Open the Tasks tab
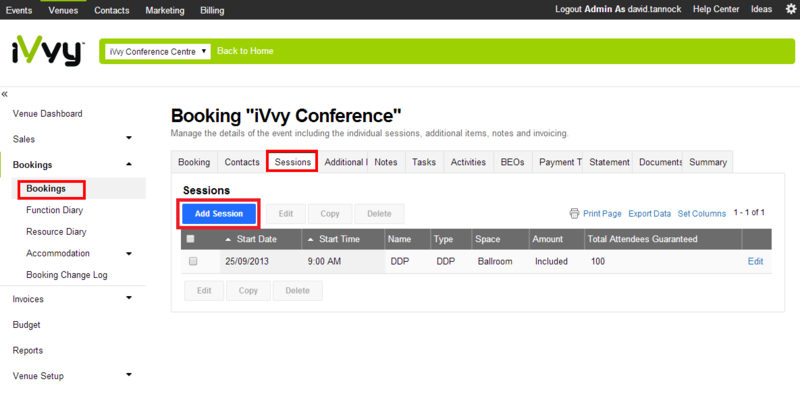800x398 pixels. [424, 162]
